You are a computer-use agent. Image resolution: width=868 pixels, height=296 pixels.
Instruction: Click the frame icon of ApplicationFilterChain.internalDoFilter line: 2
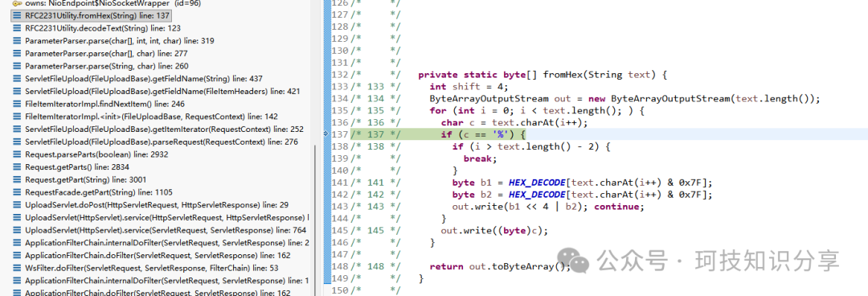pyautogui.click(x=17, y=243)
